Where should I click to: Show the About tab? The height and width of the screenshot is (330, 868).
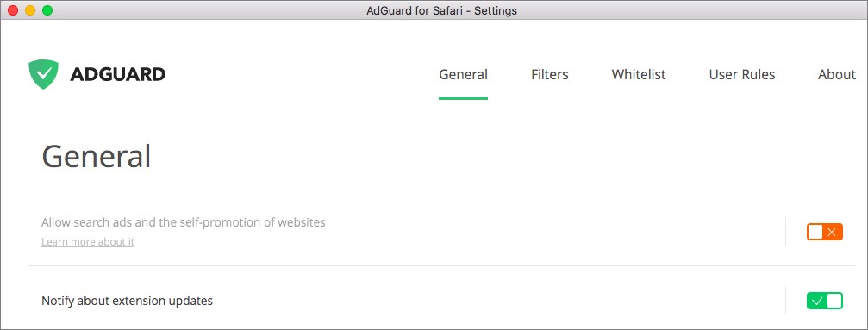[837, 74]
